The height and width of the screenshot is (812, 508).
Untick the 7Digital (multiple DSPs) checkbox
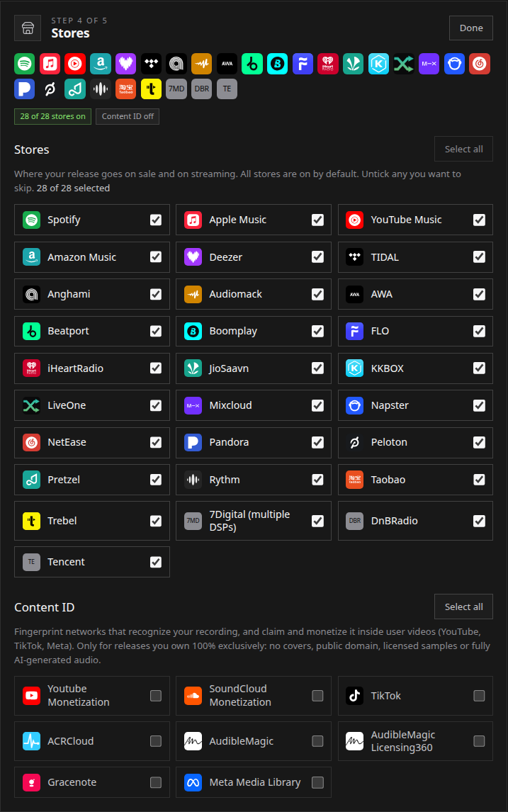click(318, 521)
